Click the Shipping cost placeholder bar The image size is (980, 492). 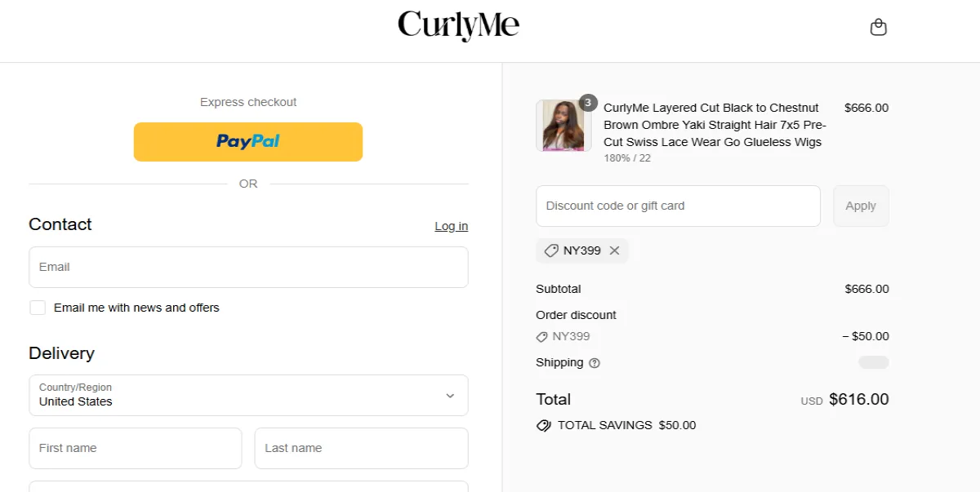coord(873,362)
